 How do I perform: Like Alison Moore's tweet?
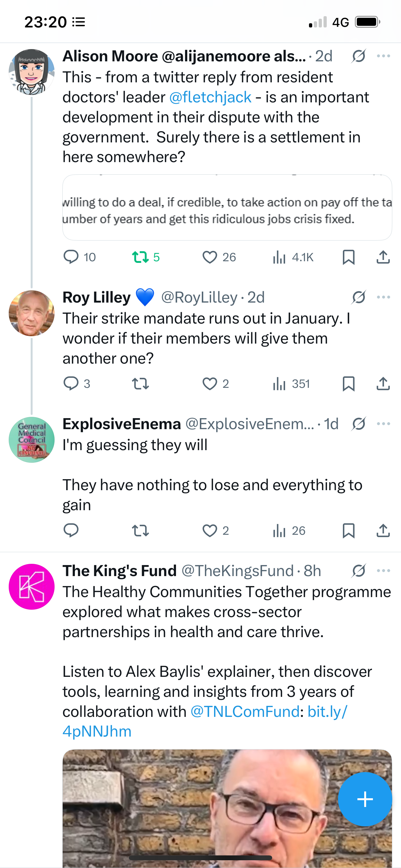(x=210, y=257)
